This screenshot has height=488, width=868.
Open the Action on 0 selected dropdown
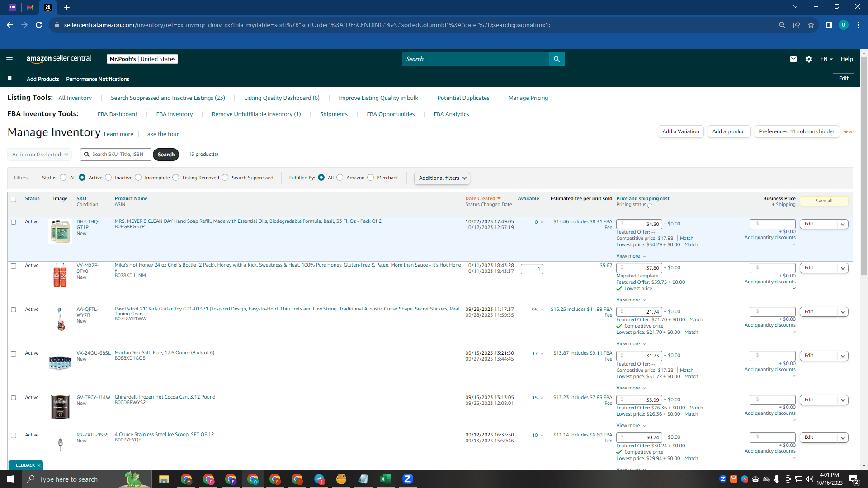click(x=40, y=155)
